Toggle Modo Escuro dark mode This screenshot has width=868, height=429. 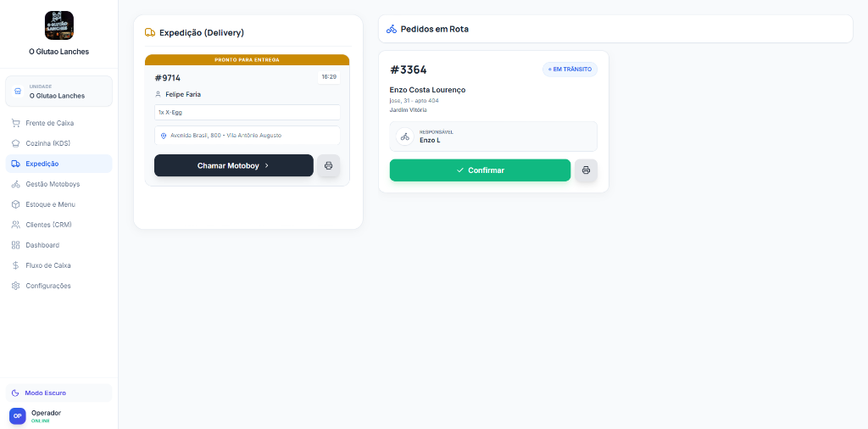pos(59,393)
